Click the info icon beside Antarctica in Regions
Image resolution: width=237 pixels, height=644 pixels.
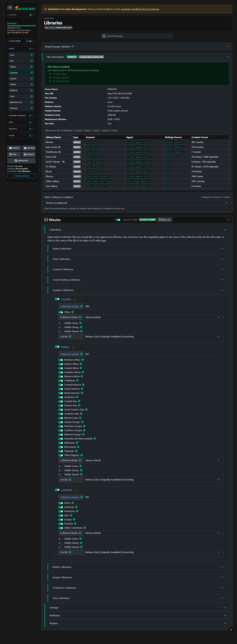77,397
